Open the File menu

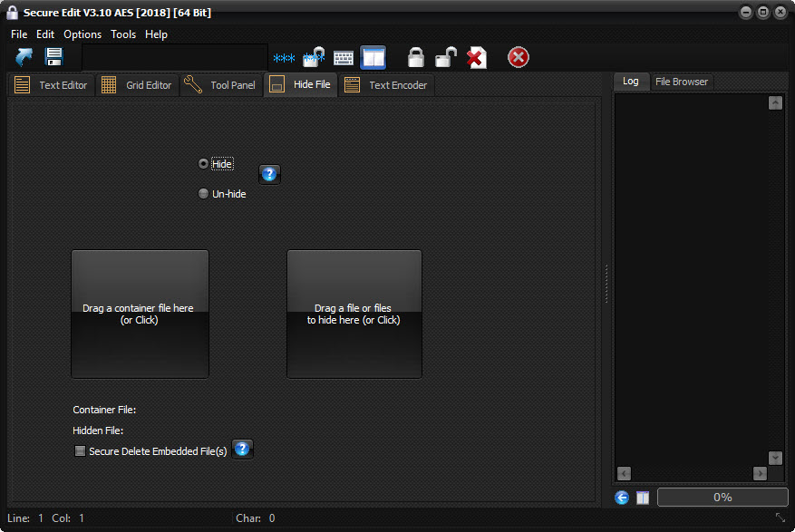tap(19, 34)
